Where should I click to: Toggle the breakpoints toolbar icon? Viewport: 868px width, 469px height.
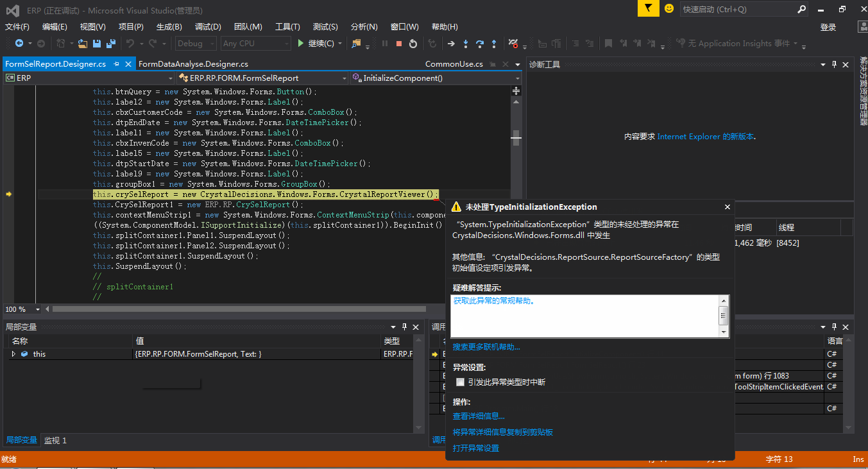click(x=513, y=44)
